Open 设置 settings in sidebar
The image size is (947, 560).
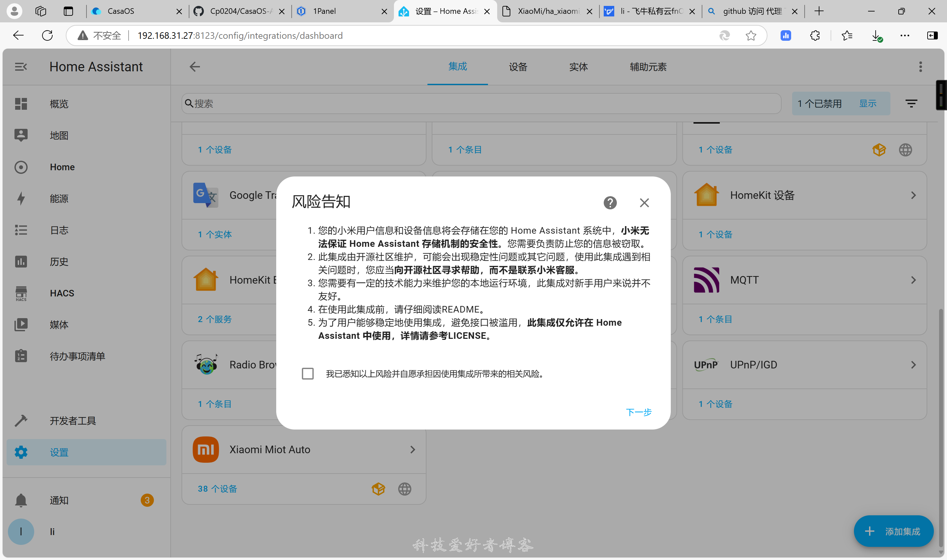point(86,452)
